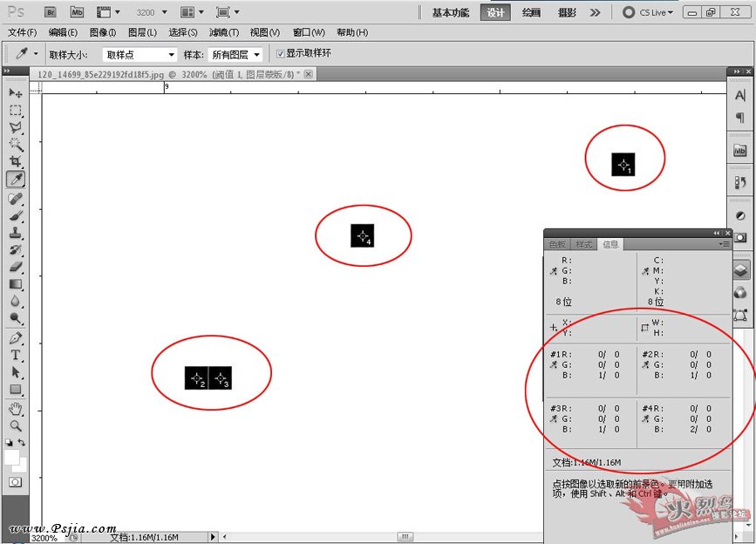The image size is (756, 544).
Task: Open the 取样大小 dropdown
Action: coord(140,55)
